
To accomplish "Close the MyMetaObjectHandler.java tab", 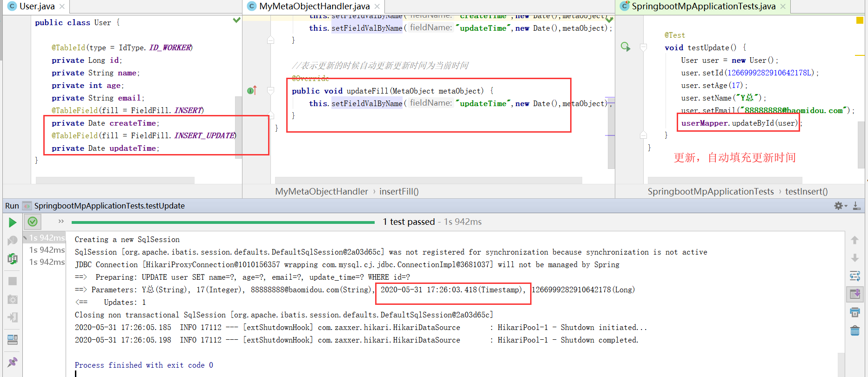I will [x=377, y=7].
